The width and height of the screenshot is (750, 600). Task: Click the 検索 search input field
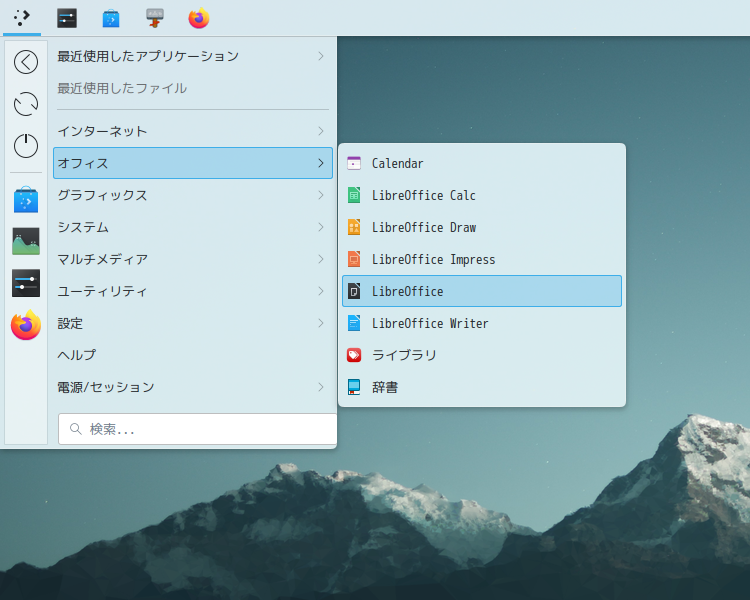tap(198, 429)
